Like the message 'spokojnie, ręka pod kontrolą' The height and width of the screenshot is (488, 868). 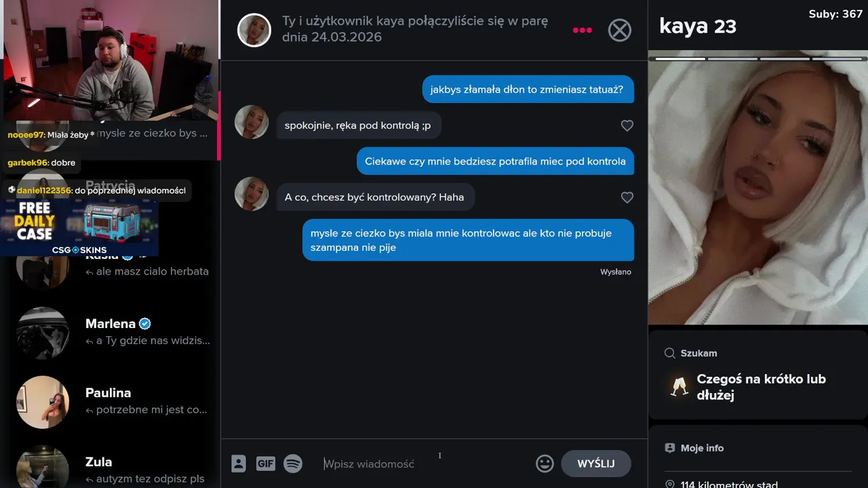627,125
